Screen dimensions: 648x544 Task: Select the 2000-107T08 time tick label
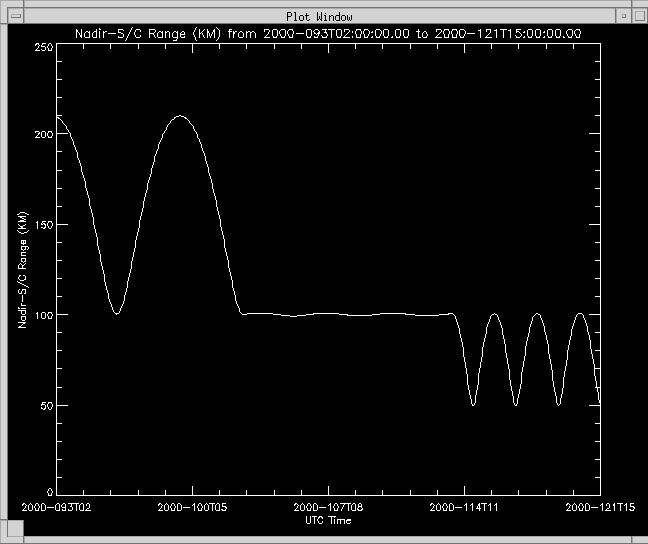tap(329, 508)
